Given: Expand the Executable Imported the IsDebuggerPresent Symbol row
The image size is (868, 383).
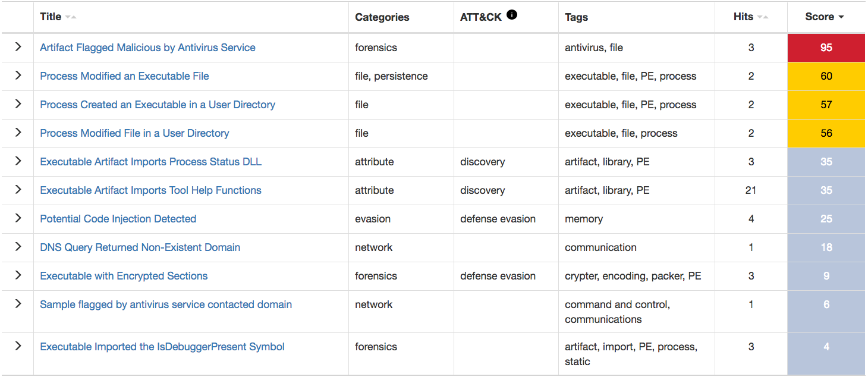Looking at the screenshot, I should click(x=18, y=347).
